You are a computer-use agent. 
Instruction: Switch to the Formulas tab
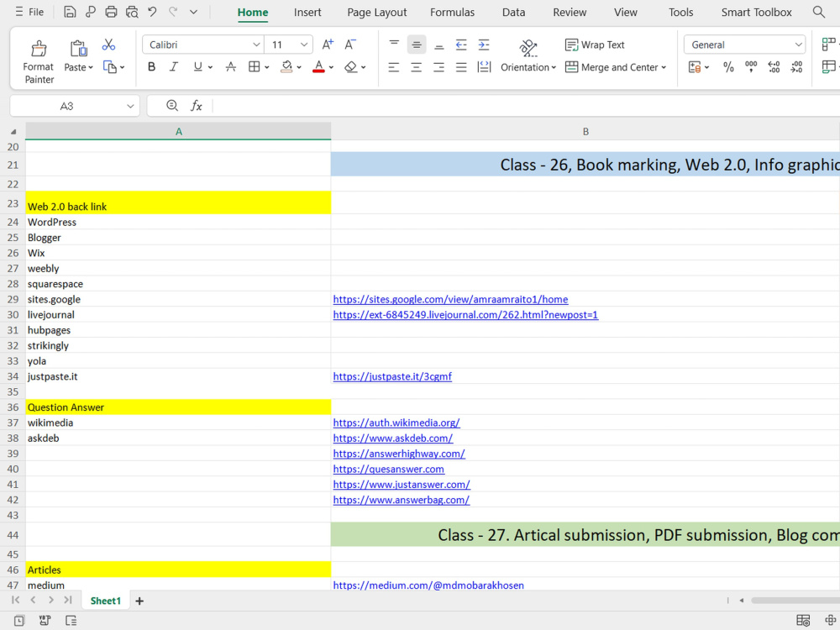click(452, 13)
